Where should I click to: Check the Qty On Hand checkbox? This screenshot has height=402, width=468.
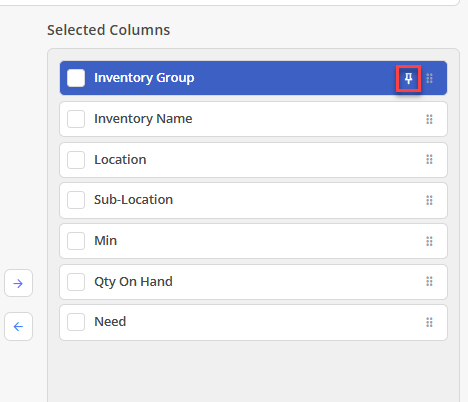pos(76,282)
